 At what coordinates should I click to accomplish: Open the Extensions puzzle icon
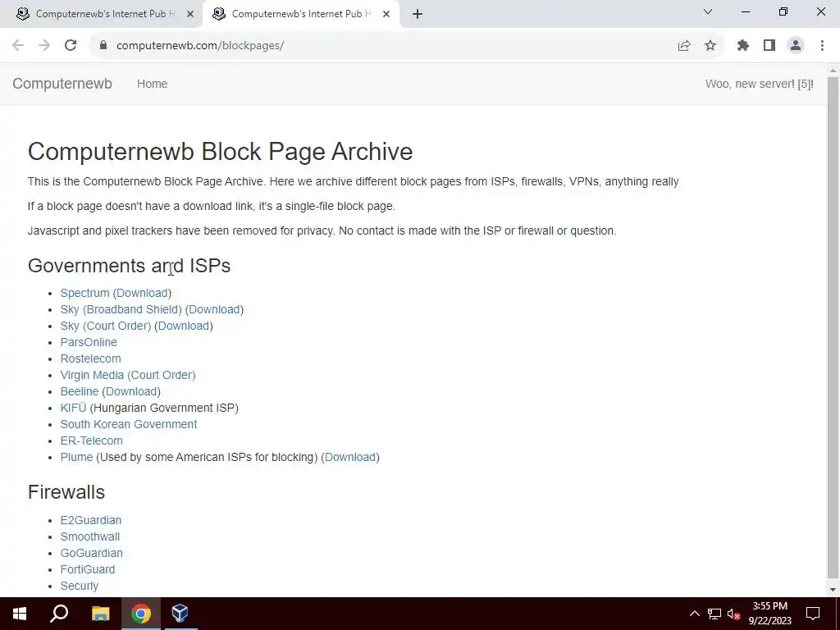[x=743, y=46]
